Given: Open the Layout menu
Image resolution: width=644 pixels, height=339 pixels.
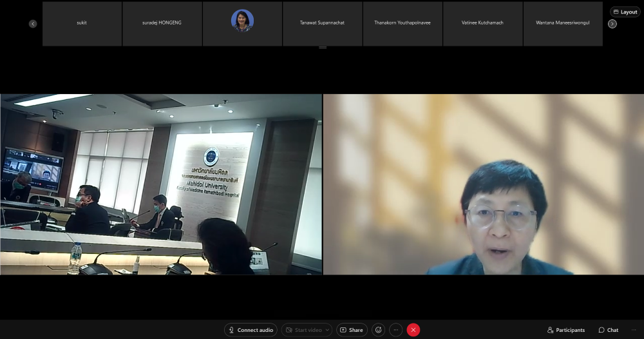Looking at the screenshot, I should pyautogui.click(x=625, y=12).
